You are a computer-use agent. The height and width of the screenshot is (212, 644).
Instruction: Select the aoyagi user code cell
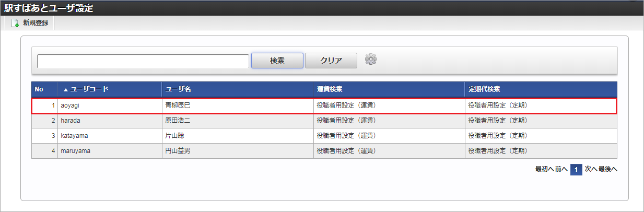(x=110, y=105)
